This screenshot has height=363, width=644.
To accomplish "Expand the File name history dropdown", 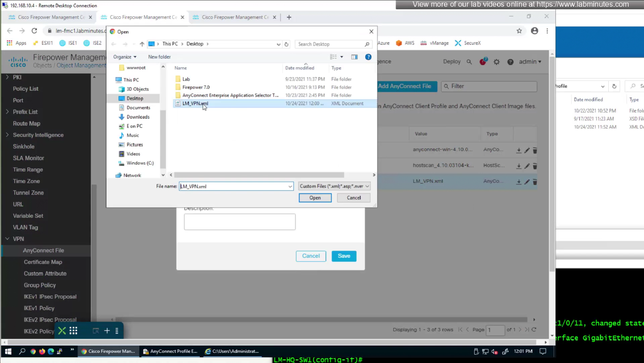I will coord(290,186).
